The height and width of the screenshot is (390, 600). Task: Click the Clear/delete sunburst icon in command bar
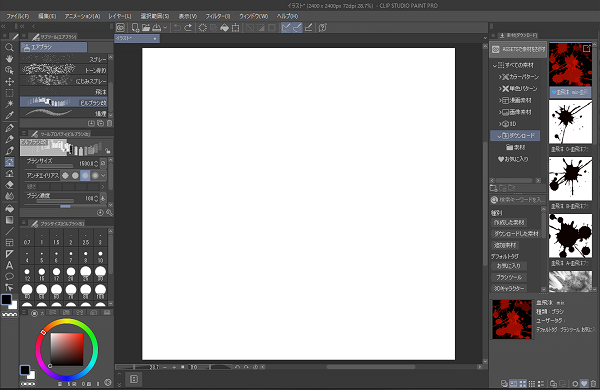tap(203, 28)
